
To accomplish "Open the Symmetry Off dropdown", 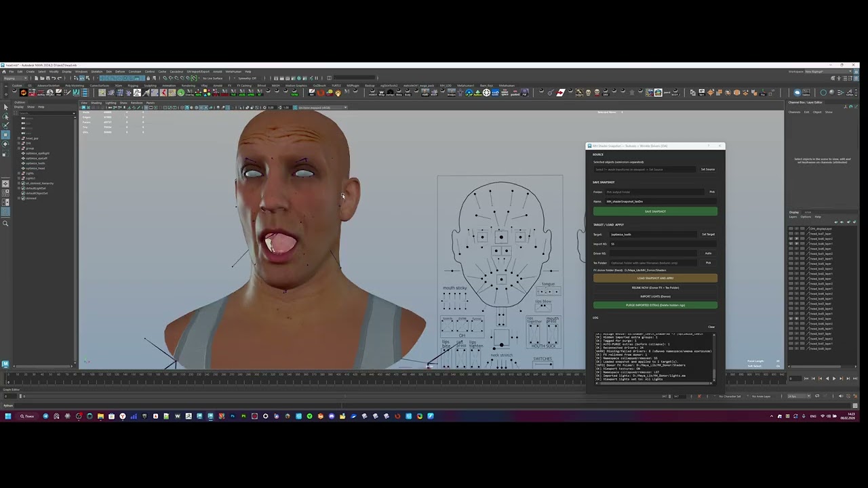I will pos(248,78).
